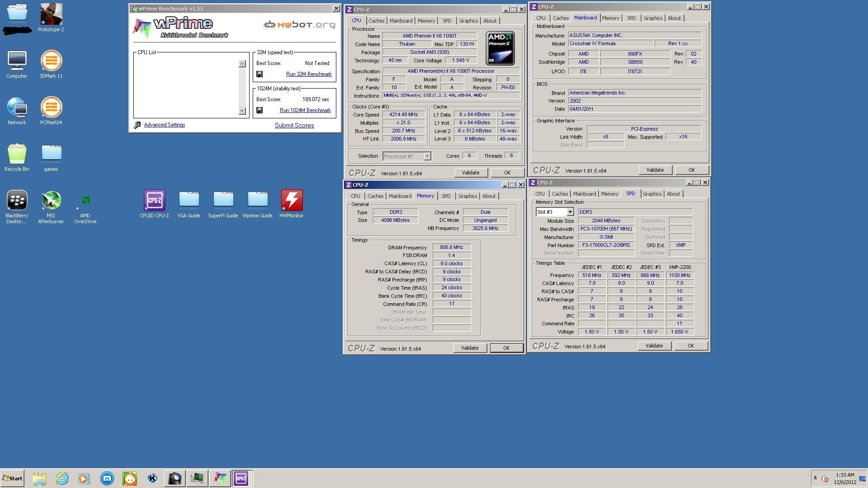The height and width of the screenshot is (488, 868).
Task: Click the NB Frequency value 3025.6 MHz
Action: (x=486, y=228)
